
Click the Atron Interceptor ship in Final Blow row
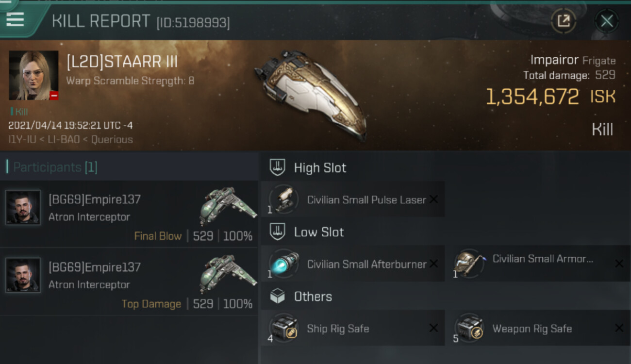point(227,205)
